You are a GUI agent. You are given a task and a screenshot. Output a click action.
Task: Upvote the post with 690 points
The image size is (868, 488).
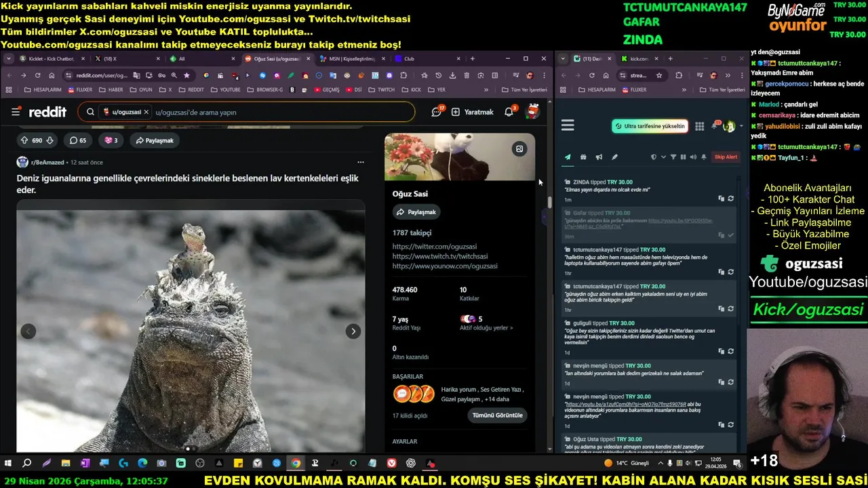pyautogui.click(x=24, y=140)
